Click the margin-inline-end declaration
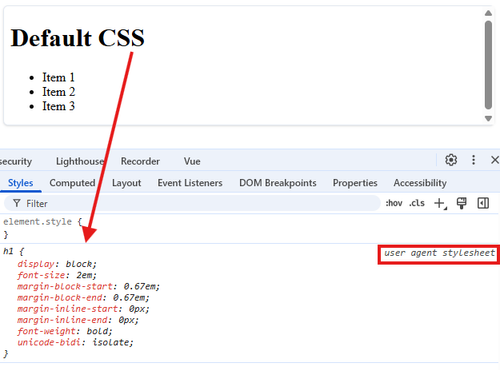The height and width of the screenshot is (370, 500). coord(78,320)
